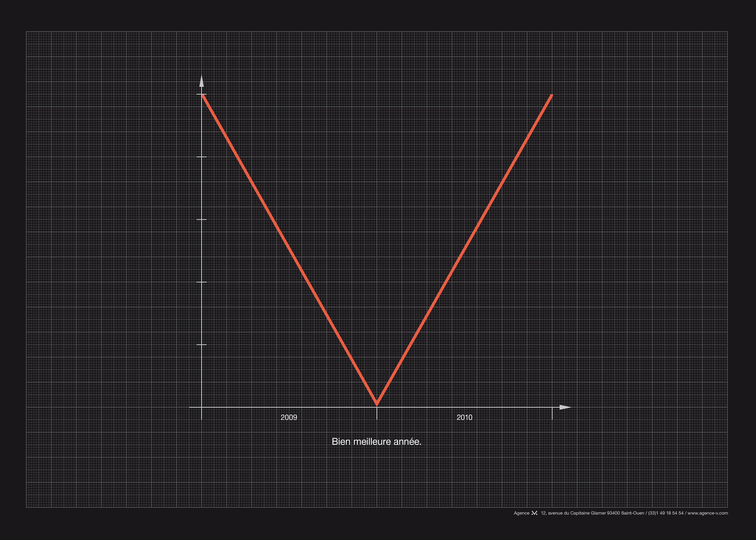Click the 'Saint-Ouen' text in footer
The height and width of the screenshot is (540, 756).
[632, 513]
